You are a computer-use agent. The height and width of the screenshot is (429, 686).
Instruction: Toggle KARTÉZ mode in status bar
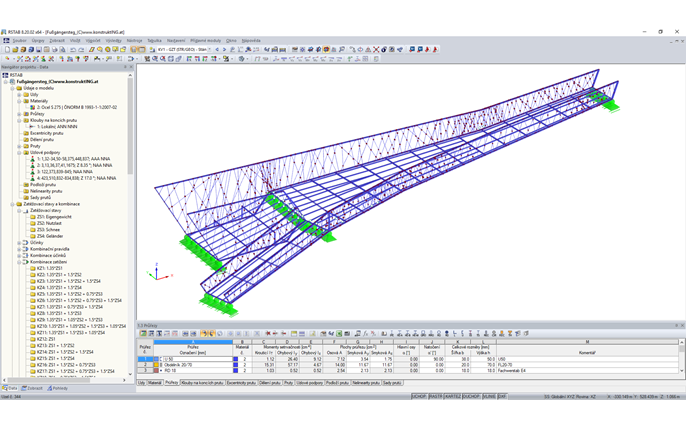(x=452, y=396)
